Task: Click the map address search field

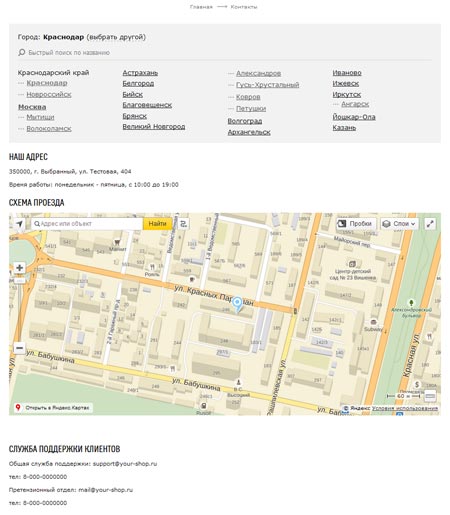Action: (x=87, y=224)
